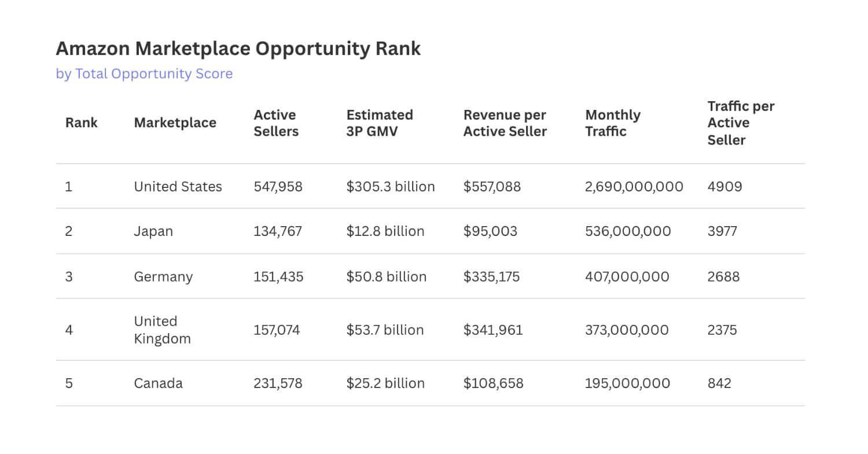Image resolution: width=868 pixels, height=454 pixels.
Task: Click the Japan marketplace cell
Action: (x=153, y=231)
